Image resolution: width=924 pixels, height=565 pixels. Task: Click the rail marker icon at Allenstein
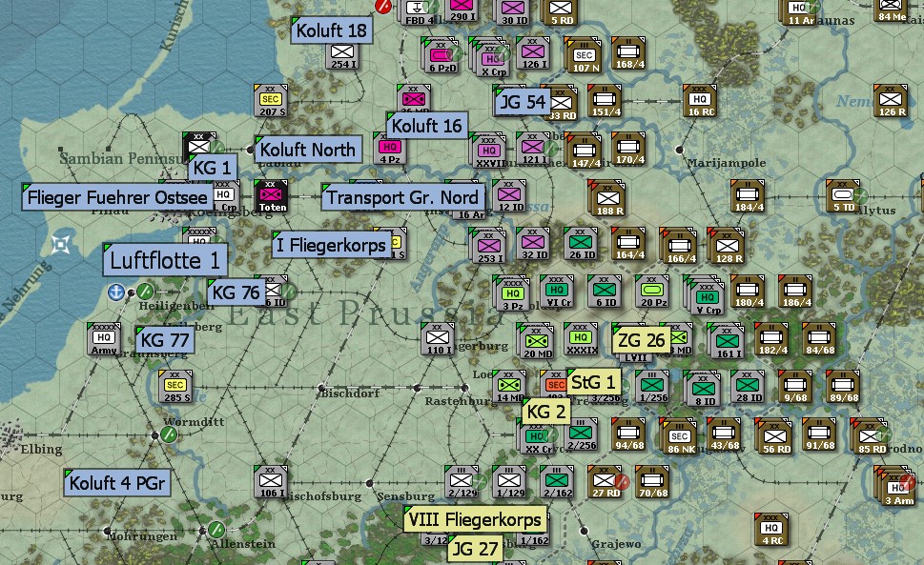(216, 529)
